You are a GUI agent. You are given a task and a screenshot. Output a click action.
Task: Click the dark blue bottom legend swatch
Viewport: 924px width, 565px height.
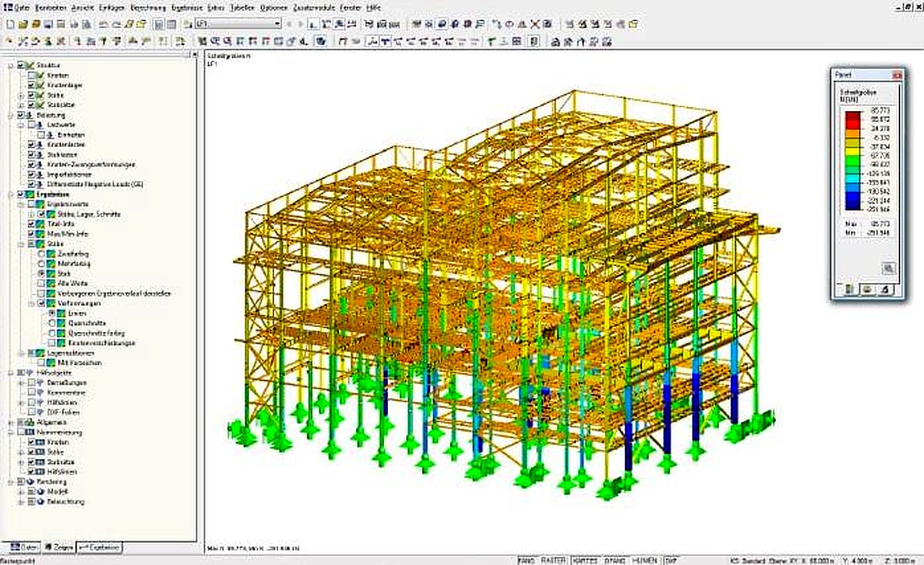coord(852,205)
